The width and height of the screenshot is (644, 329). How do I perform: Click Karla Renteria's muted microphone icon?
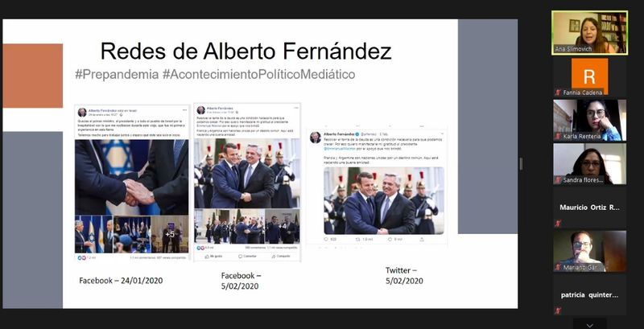[557, 136]
